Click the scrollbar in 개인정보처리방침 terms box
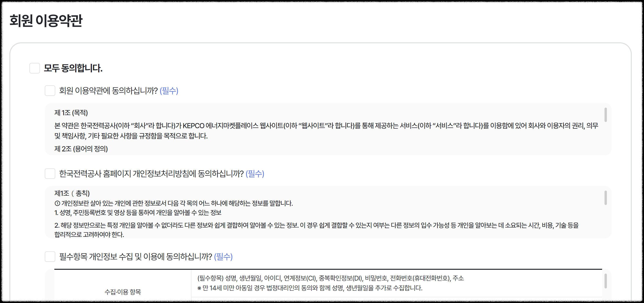The width and height of the screenshot is (644, 303). pos(605,198)
